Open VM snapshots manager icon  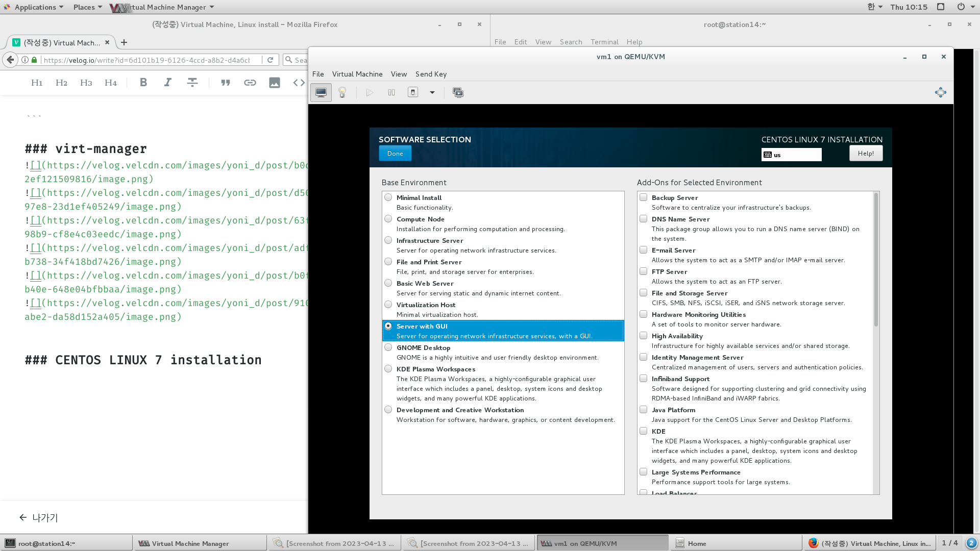point(458,92)
